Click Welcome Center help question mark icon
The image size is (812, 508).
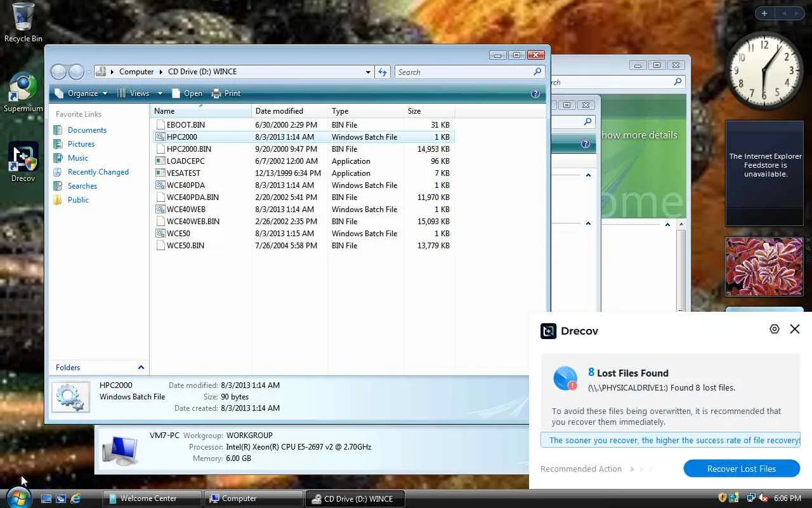(x=586, y=144)
